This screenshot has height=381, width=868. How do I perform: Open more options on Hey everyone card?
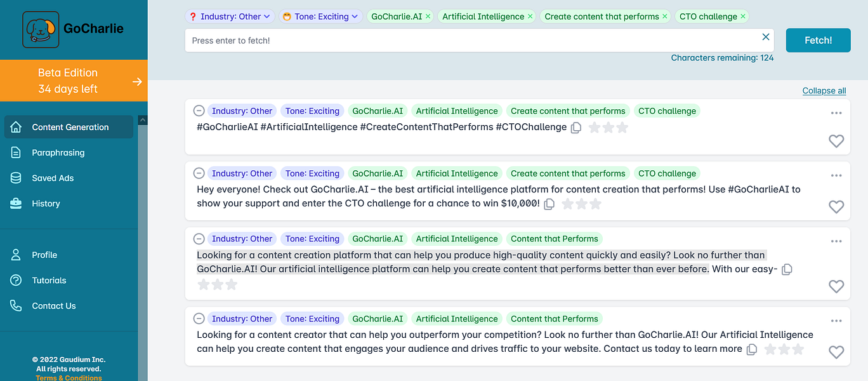click(836, 176)
